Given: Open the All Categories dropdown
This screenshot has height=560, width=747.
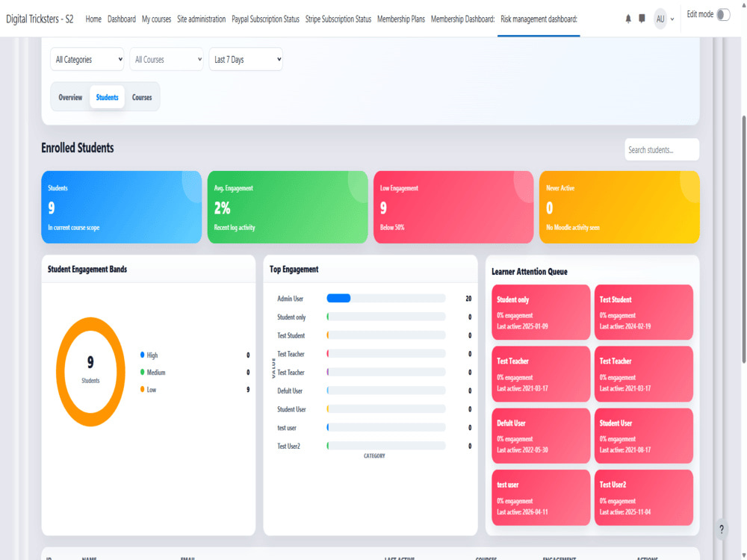Looking at the screenshot, I should point(87,60).
